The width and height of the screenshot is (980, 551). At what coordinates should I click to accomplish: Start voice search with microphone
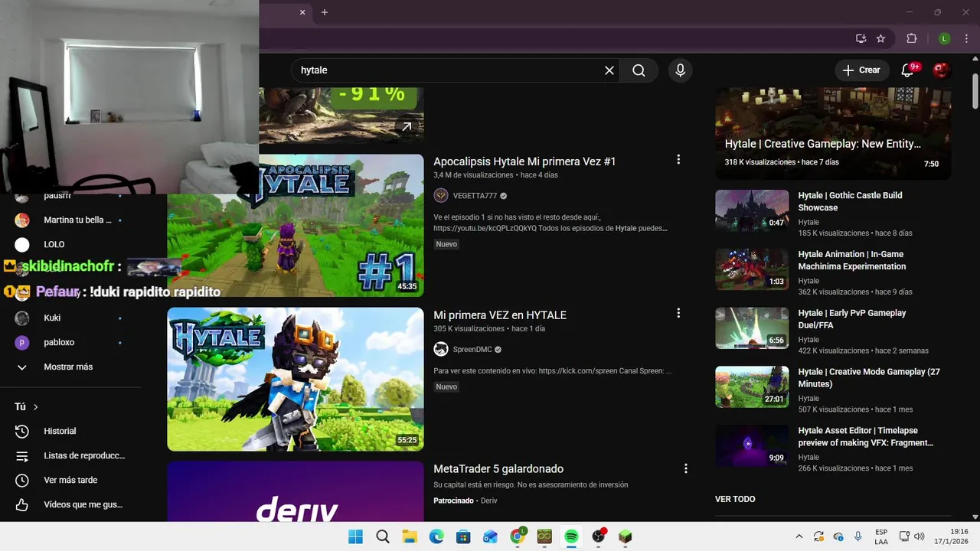pos(680,70)
